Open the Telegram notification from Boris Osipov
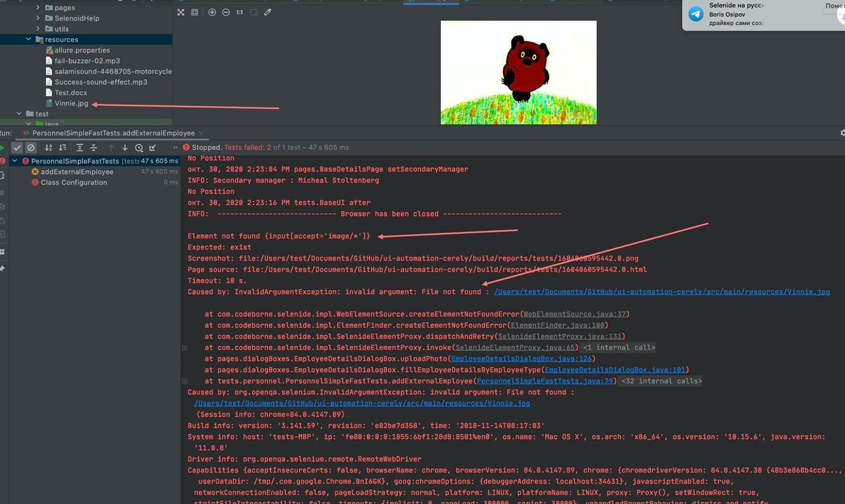This screenshot has height=504, width=845. [x=763, y=15]
